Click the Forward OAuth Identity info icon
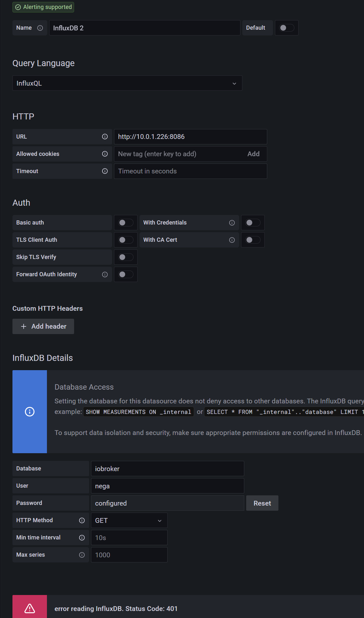 pyautogui.click(x=105, y=274)
